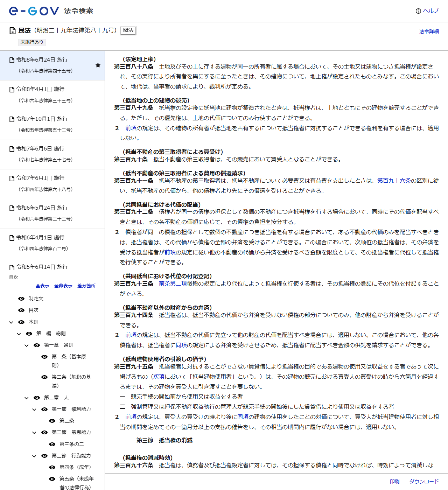
Task: Open the ヘルプ link
Action: point(431,11)
